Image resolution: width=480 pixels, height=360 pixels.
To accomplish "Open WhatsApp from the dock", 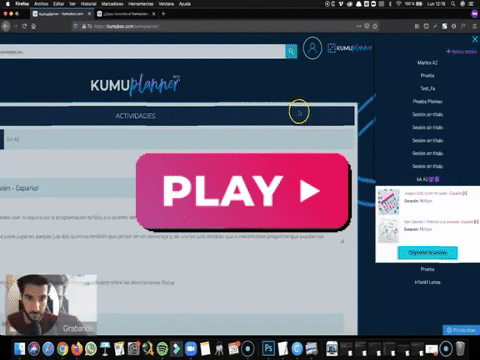I will click(x=91, y=349).
